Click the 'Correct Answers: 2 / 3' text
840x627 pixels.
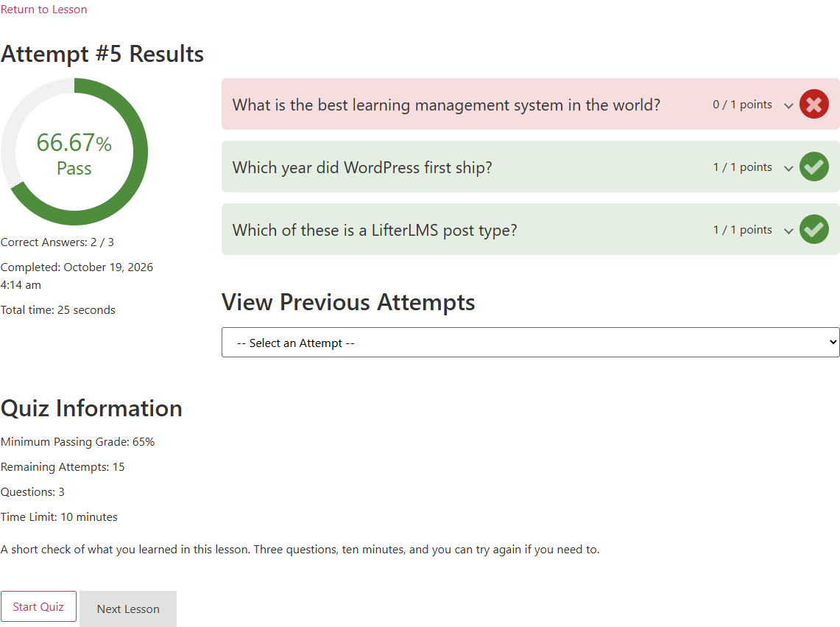click(57, 242)
